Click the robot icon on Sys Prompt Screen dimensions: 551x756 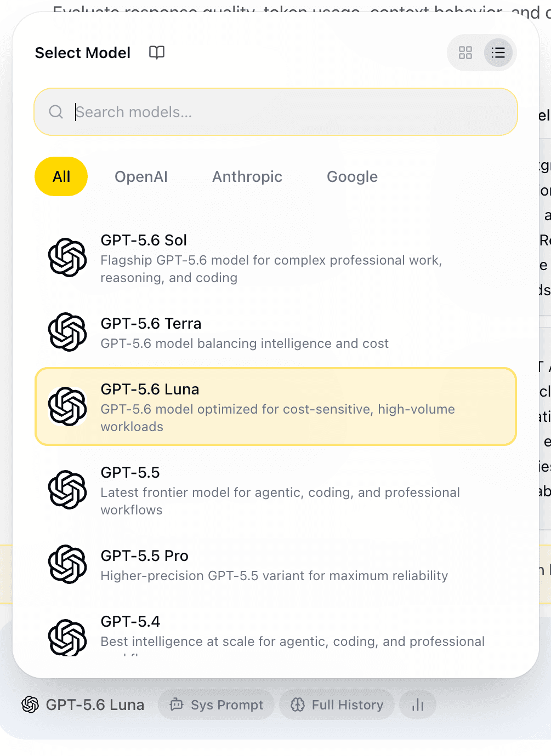point(177,705)
